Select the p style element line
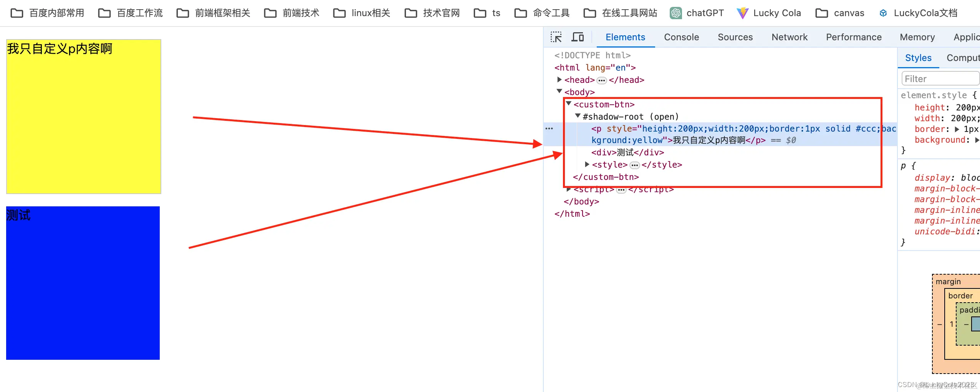The image size is (980, 392). click(720, 134)
